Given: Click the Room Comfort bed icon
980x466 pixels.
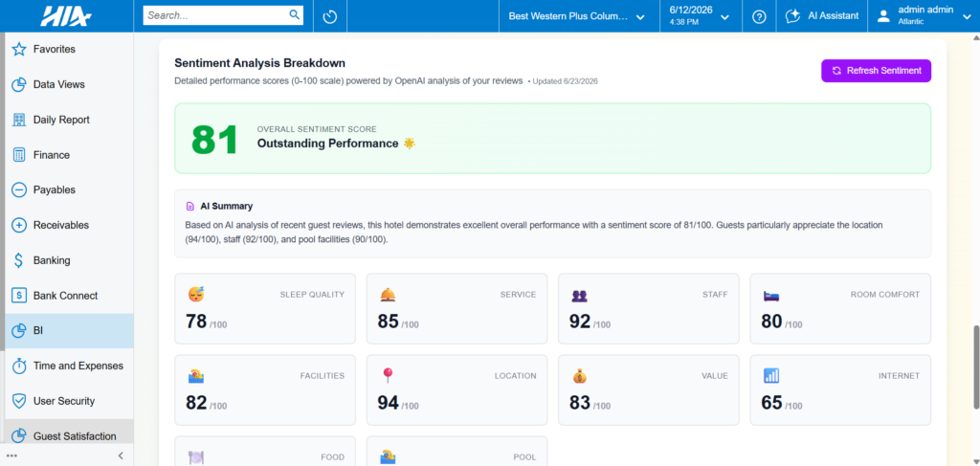Looking at the screenshot, I should pyautogui.click(x=771, y=295).
